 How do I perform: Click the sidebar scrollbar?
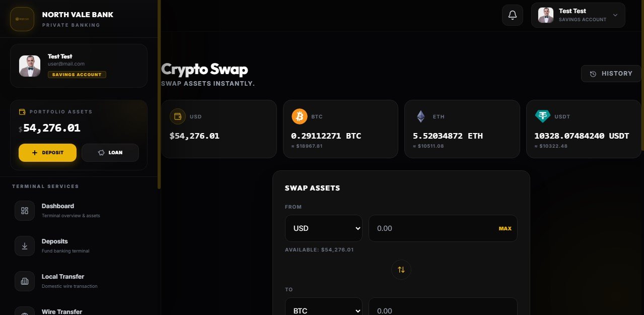(159, 94)
